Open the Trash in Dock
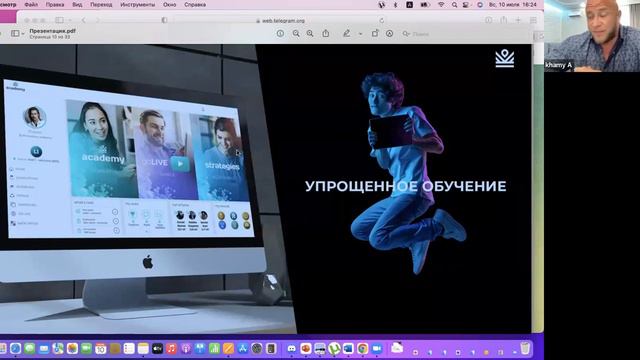 click(x=525, y=348)
